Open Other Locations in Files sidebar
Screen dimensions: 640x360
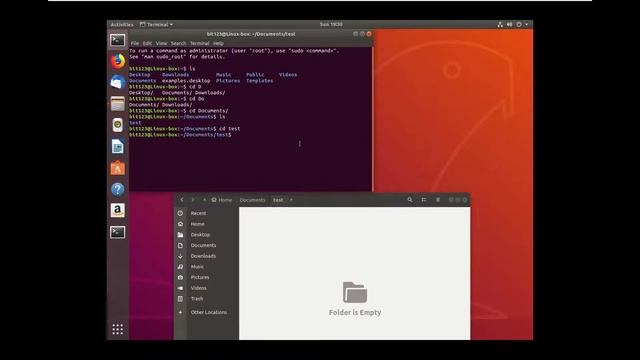[x=209, y=312]
